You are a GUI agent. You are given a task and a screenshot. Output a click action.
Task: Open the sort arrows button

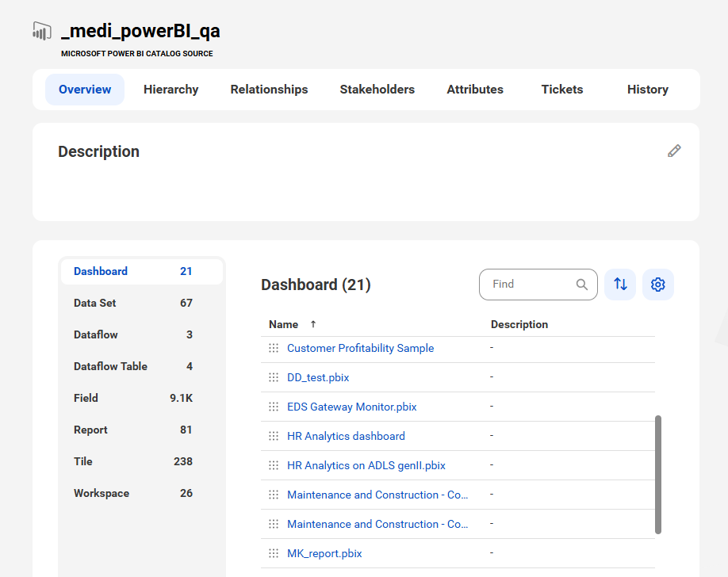tap(620, 284)
